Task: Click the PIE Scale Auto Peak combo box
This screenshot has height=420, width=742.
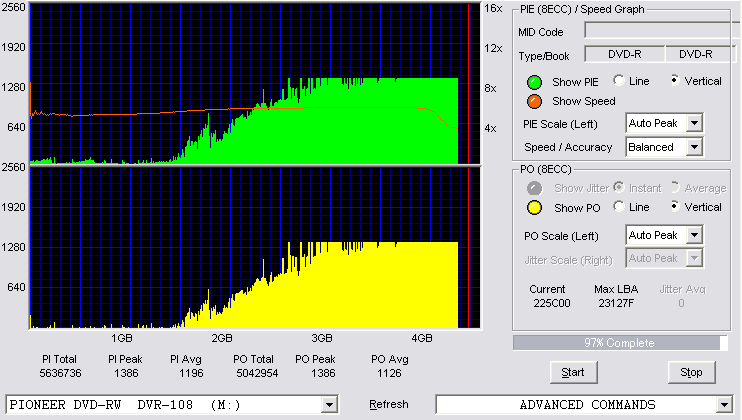Action: [x=664, y=123]
